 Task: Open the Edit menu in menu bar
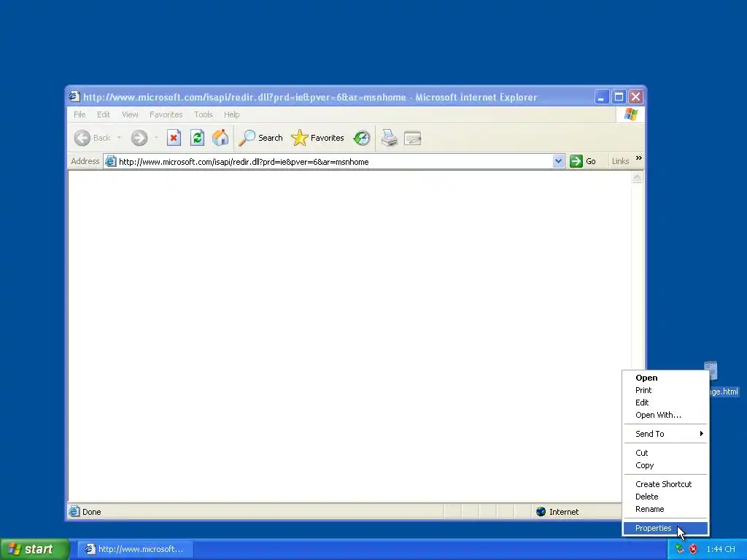[104, 114]
